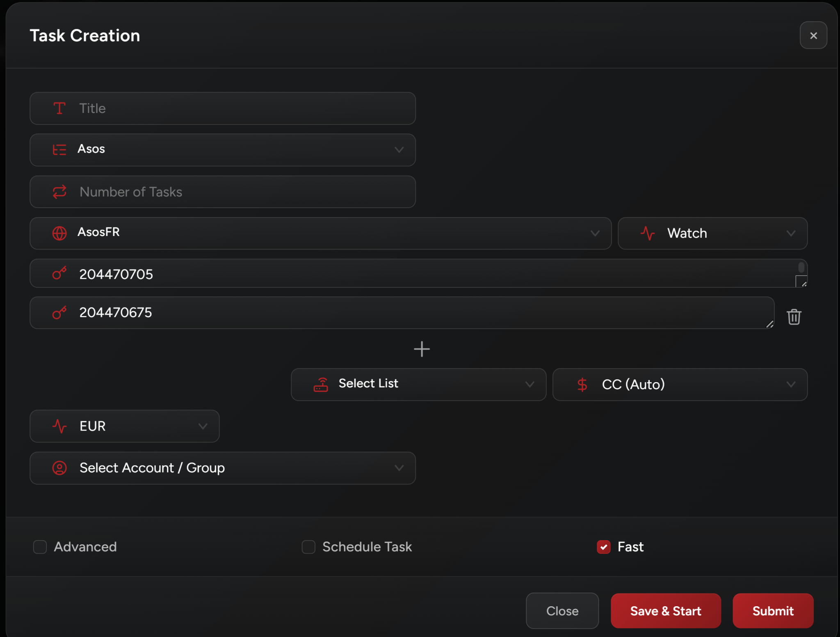Click the Submit button

(x=773, y=611)
